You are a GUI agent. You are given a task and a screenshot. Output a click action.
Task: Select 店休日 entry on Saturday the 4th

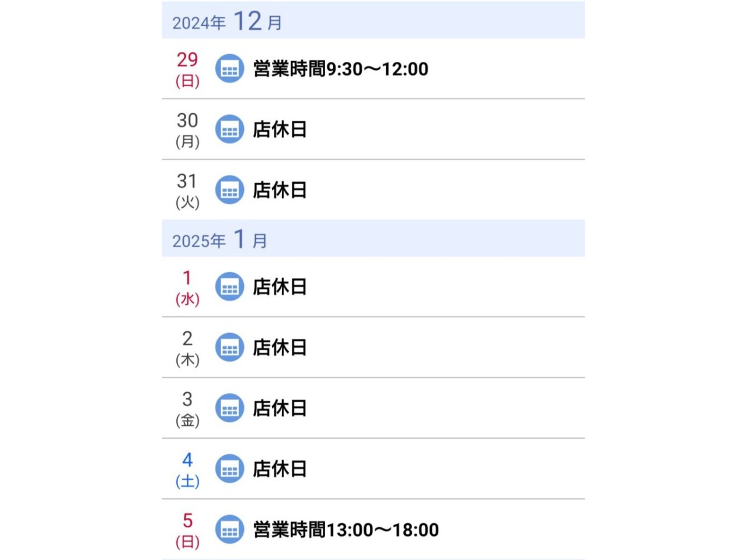tap(280, 469)
